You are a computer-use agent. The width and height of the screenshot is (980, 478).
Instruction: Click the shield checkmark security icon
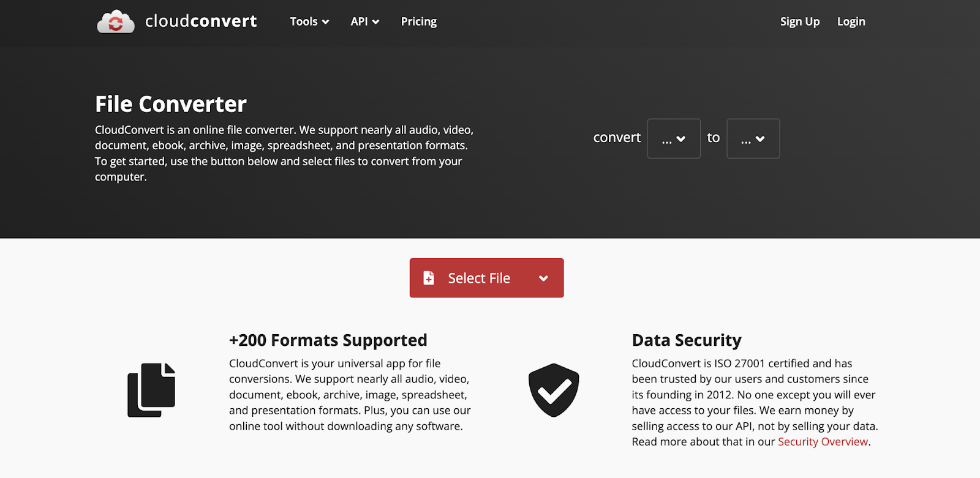tap(554, 390)
